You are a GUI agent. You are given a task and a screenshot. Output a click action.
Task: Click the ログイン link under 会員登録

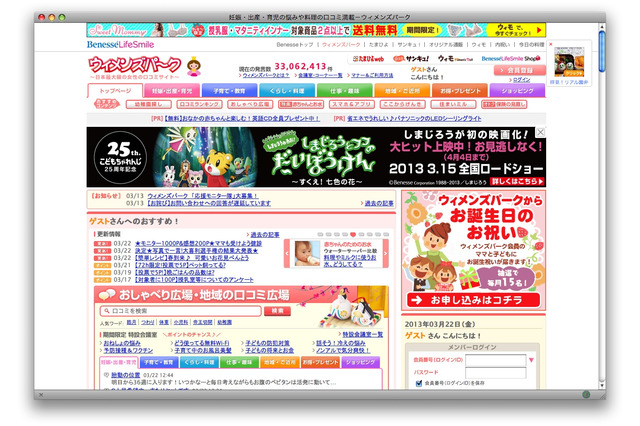(521, 80)
